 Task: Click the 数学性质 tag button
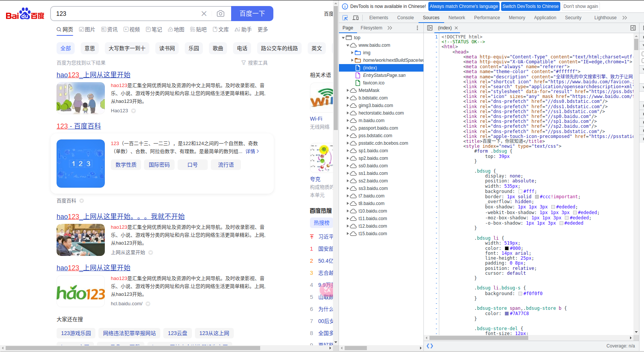click(x=126, y=165)
